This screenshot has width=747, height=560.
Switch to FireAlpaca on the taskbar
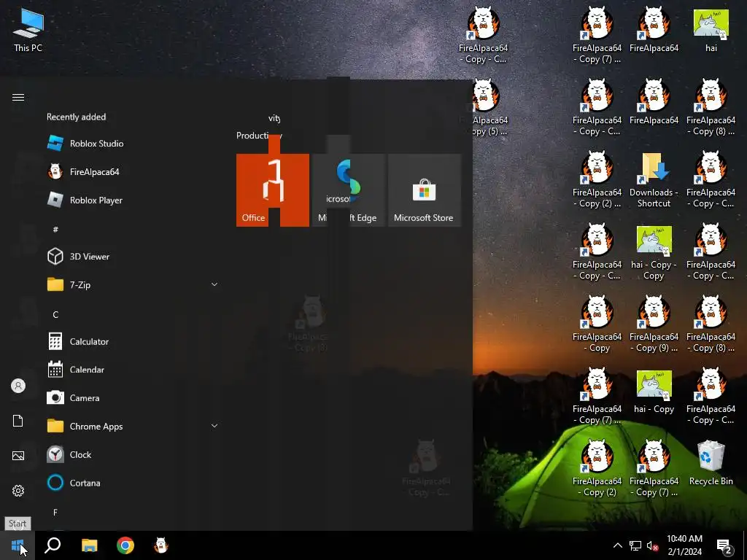coord(161,545)
